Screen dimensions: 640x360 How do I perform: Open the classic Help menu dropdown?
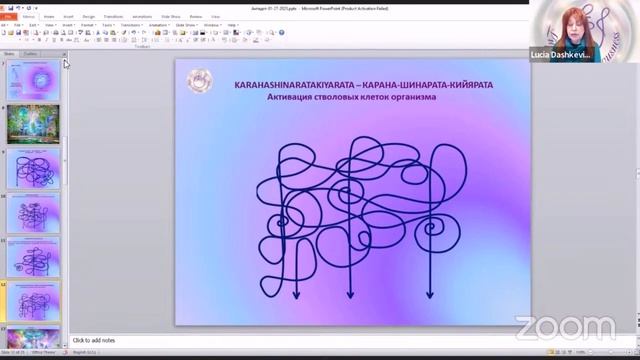click(233, 25)
